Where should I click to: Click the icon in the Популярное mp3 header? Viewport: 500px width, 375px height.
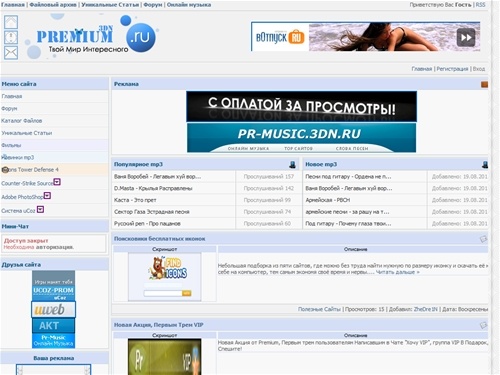point(292,164)
